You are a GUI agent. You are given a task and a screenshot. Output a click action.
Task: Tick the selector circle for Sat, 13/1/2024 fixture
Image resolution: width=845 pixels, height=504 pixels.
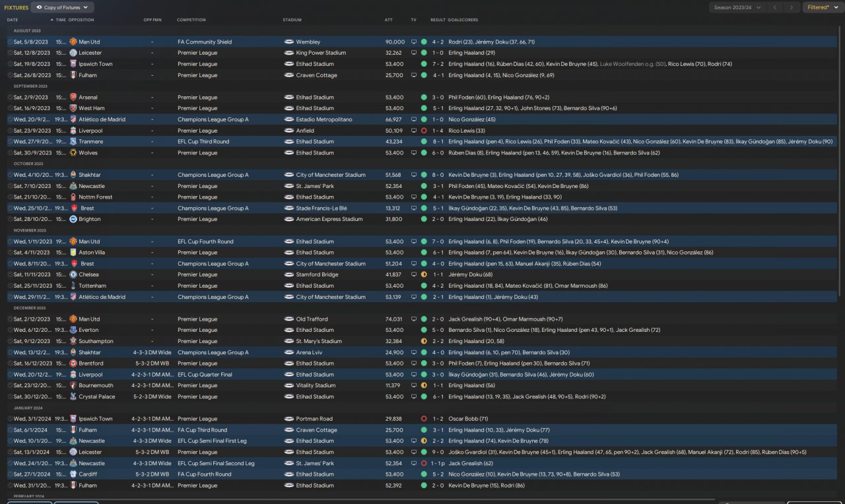coord(10,452)
